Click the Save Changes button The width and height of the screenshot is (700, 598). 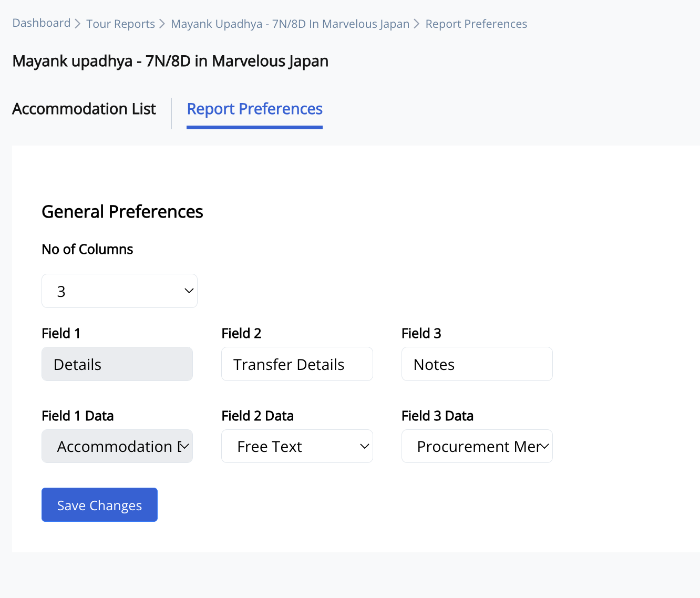click(99, 505)
